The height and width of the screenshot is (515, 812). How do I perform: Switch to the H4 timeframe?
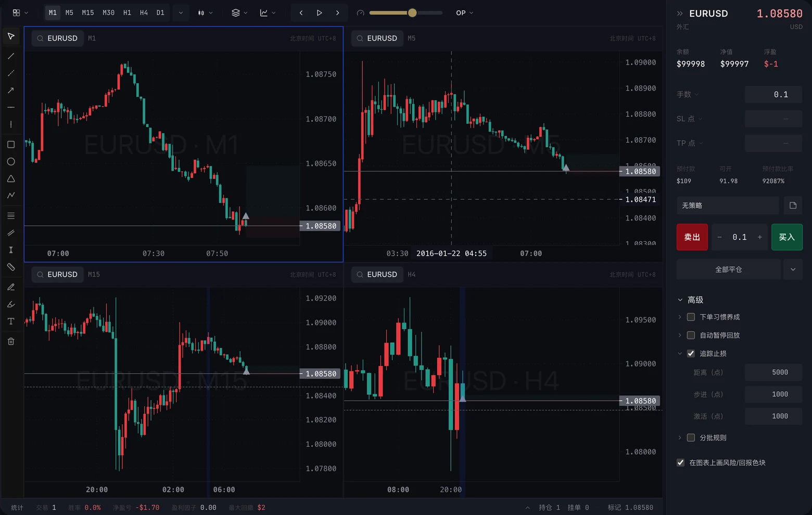144,12
